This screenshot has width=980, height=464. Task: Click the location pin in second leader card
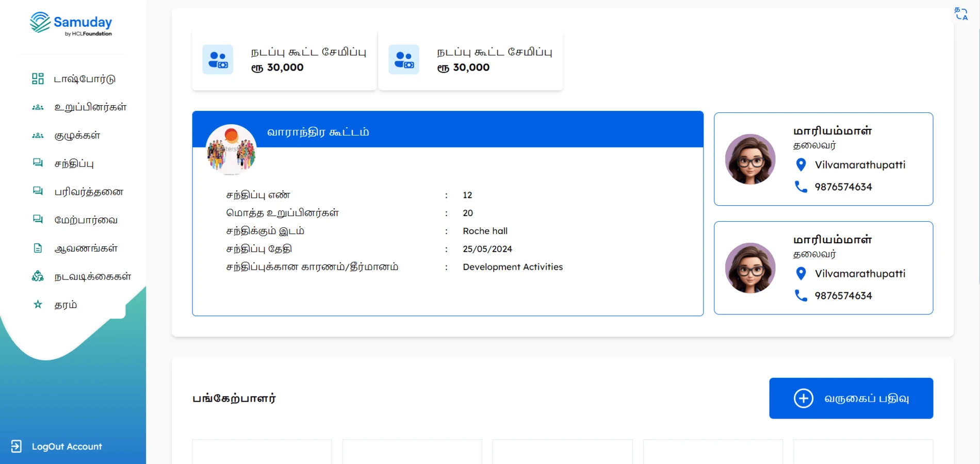coord(801,273)
